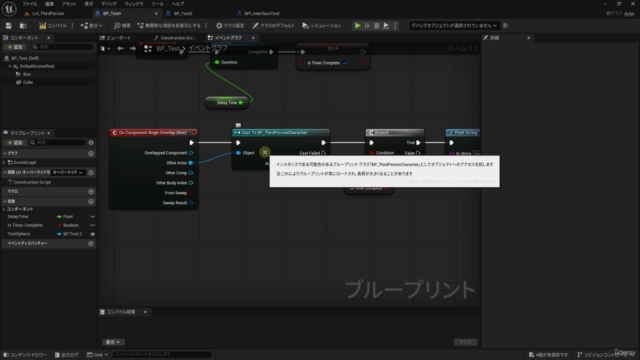Expand the コンポーネント variables category
This screenshot has height=360, width=640.
pyautogui.click(x=4, y=209)
